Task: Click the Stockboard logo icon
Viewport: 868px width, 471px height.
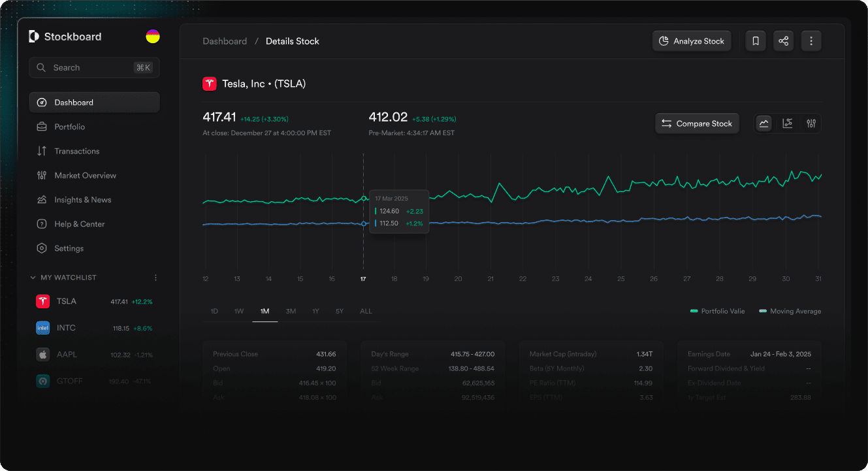Action: [34, 37]
